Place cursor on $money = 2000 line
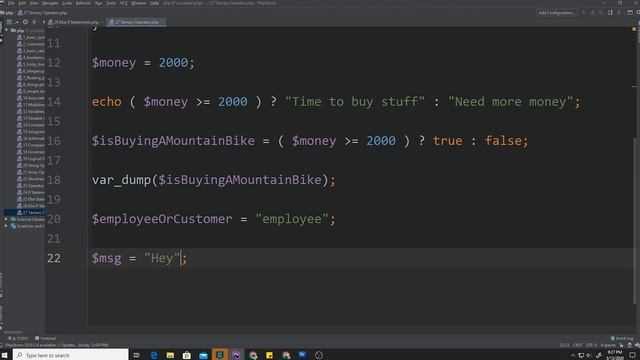This screenshot has height=360, width=640. tap(143, 63)
